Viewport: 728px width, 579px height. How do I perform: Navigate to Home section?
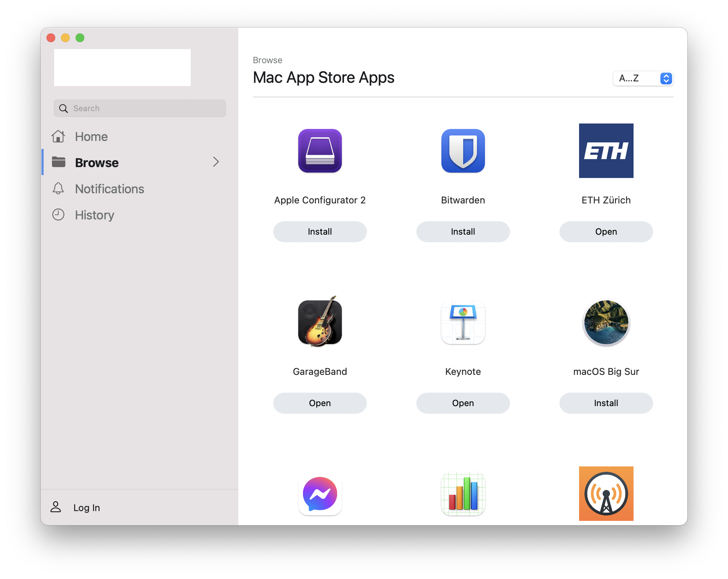[90, 135]
